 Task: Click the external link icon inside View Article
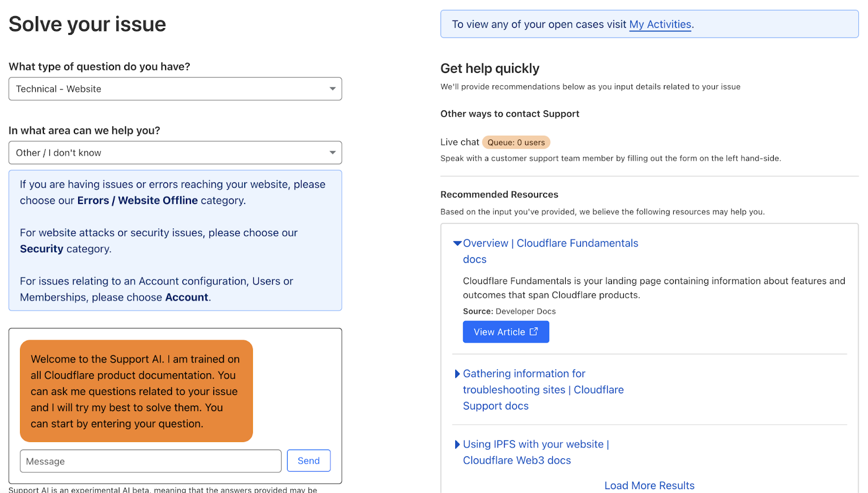[533, 331]
